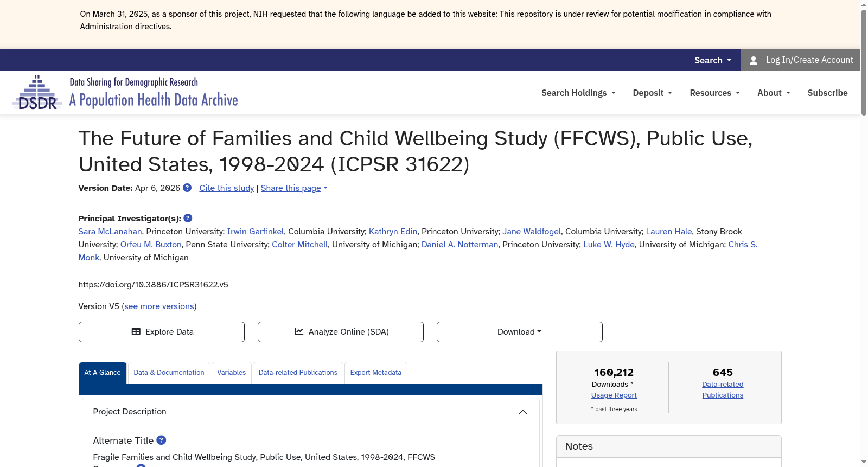The image size is (868, 467).
Task: Open Colter Mitchell's investigator link
Action: pos(300,244)
